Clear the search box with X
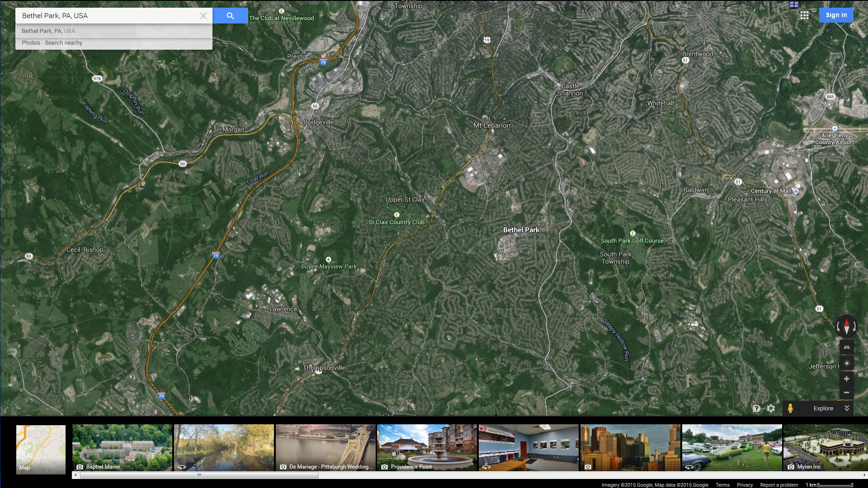 (203, 16)
